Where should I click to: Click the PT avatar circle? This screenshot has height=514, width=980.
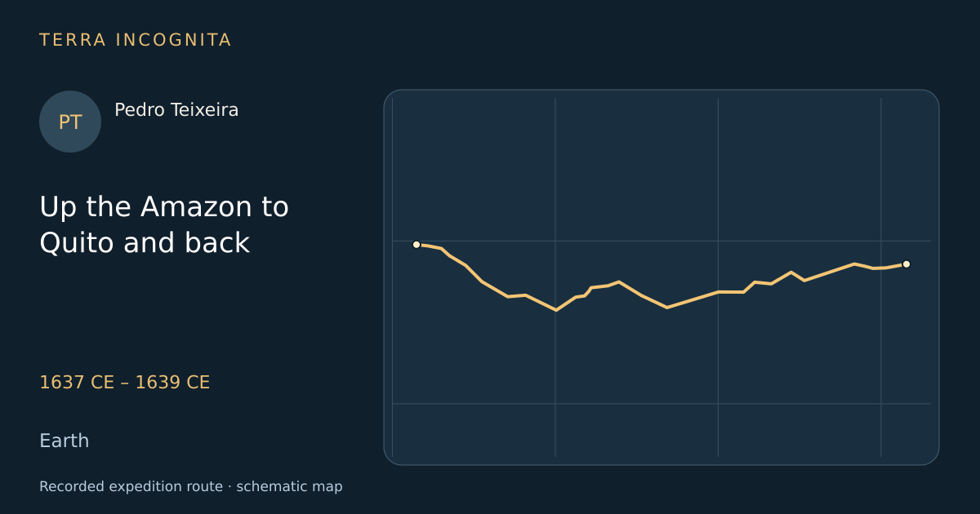tap(70, 122)
